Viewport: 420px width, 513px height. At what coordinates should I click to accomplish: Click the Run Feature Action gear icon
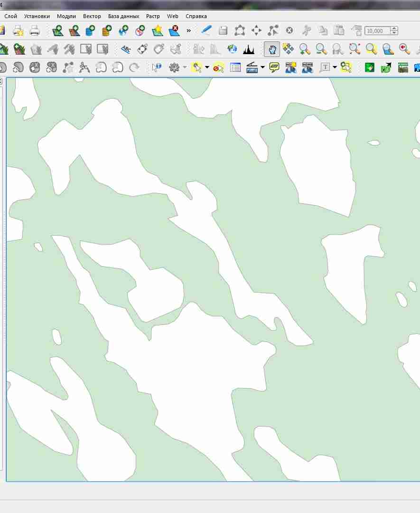coord(174,68)
